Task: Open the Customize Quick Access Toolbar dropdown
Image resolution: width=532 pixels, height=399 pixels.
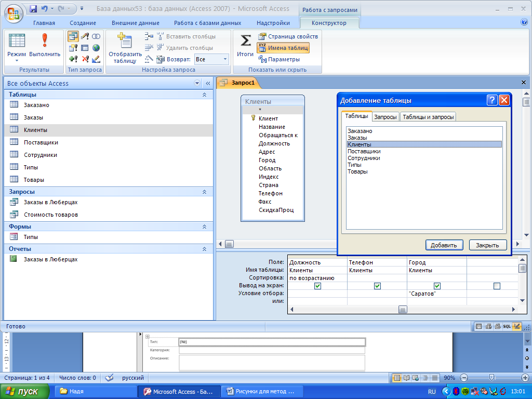Action: tap(82, 8)
